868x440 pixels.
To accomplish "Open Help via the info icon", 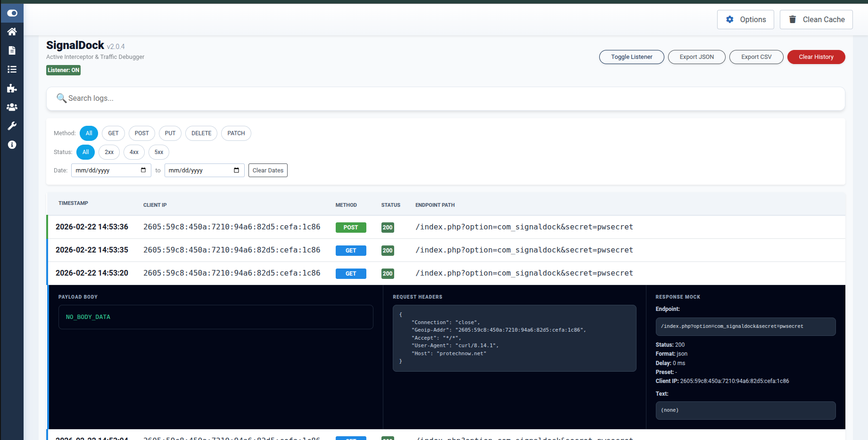I will pos(12,145).
